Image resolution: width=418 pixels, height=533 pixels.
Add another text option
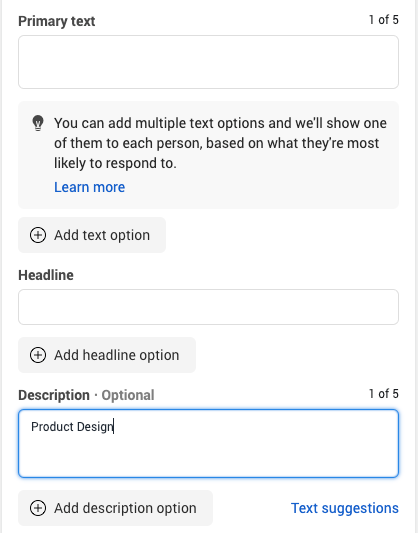(92, 235)
